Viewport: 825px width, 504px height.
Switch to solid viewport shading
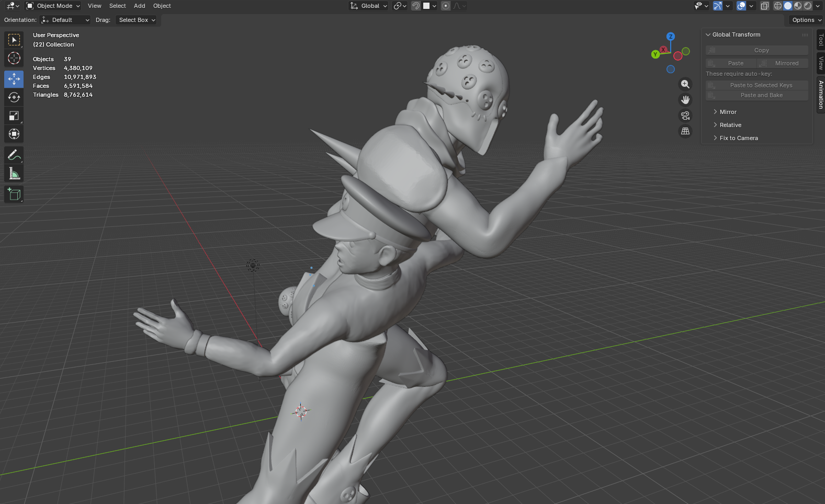pos(788,6)
